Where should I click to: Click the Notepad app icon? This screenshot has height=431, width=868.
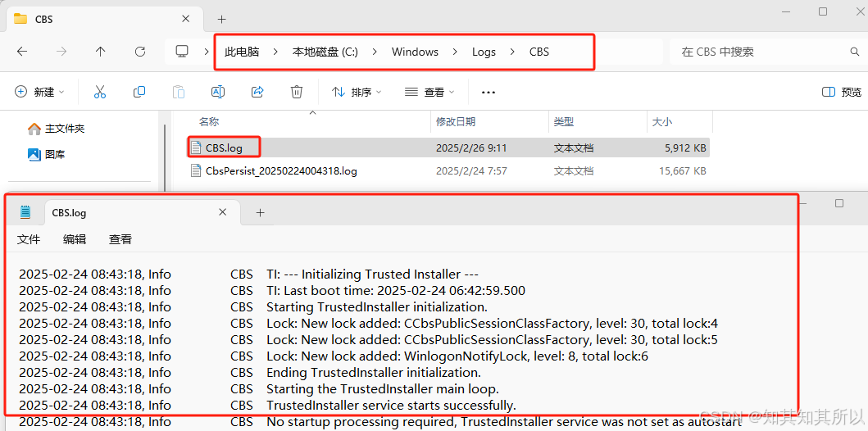(25, 212)
